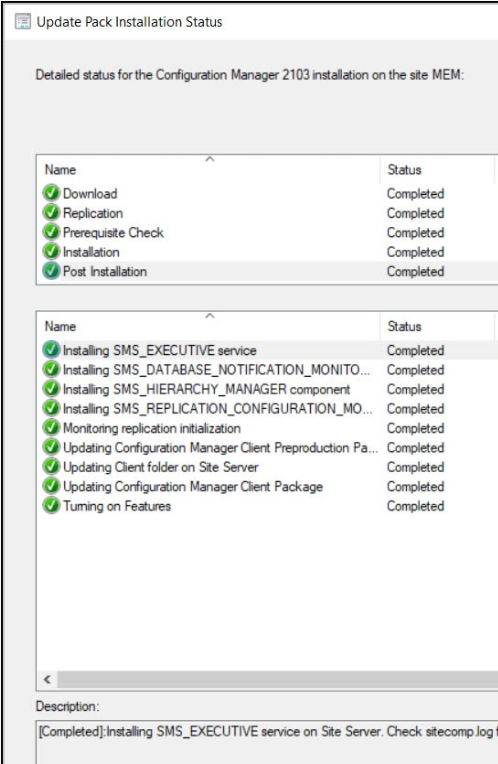The height and width of the screenshot is (764, 498).
Task: Select Monitoring replication initialization text
Action: coord(152,428)
